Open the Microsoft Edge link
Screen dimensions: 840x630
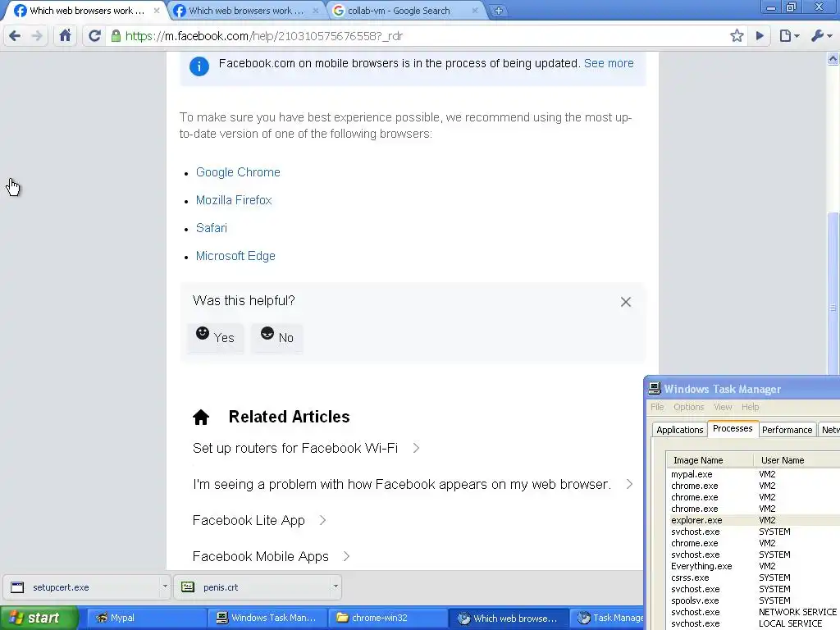tap(235, 256)
